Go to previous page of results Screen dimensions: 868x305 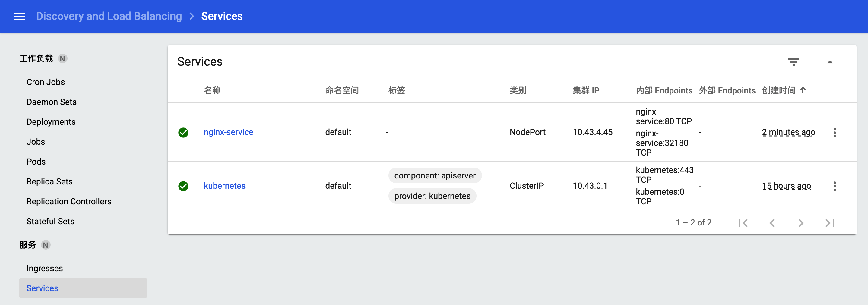[772, 223]
